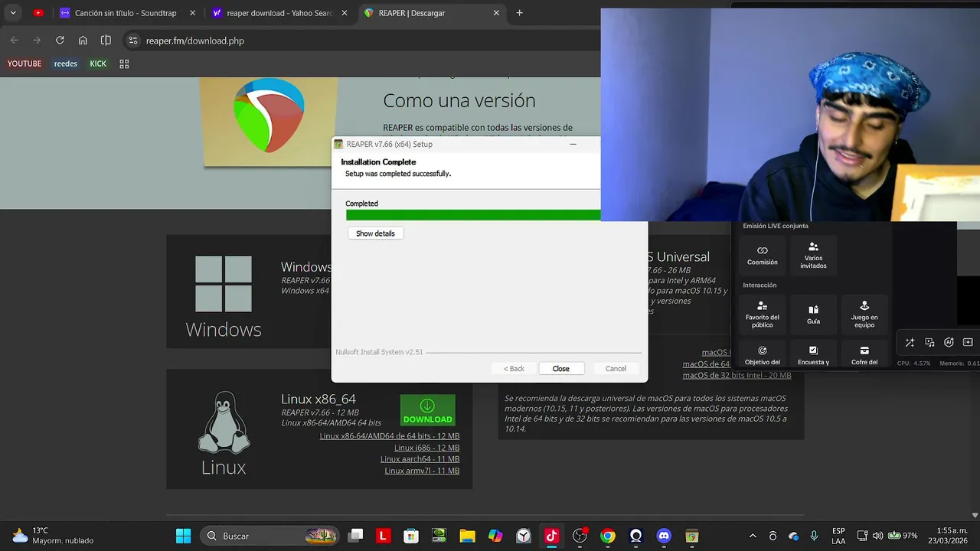The width and height of the screenshot is (980, 551).
Task: Click the REAPER logo image
Action: point(269,115)
